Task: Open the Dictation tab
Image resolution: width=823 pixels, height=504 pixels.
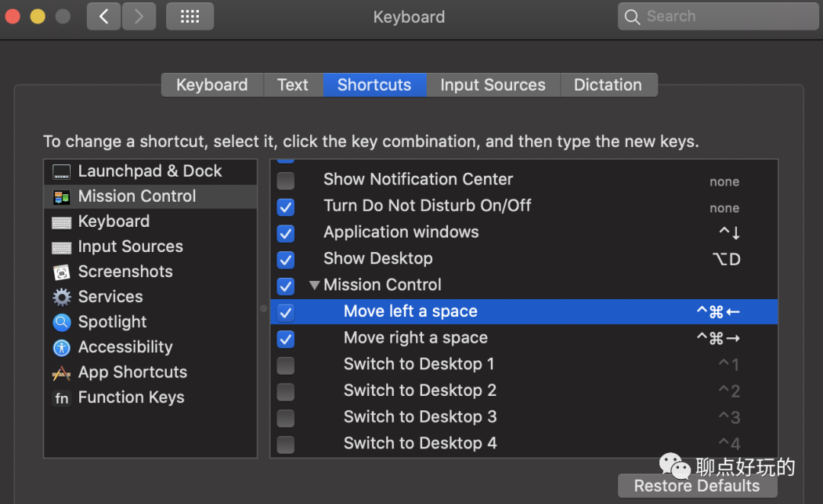Action: pos(608,85)
